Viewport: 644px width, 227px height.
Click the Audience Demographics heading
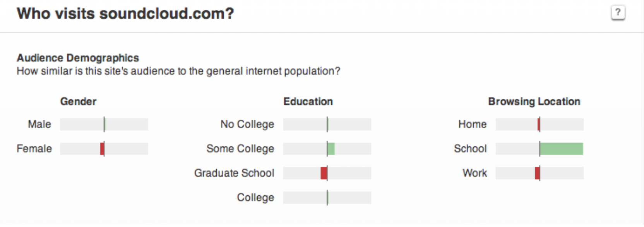click(x=78, y=58)
